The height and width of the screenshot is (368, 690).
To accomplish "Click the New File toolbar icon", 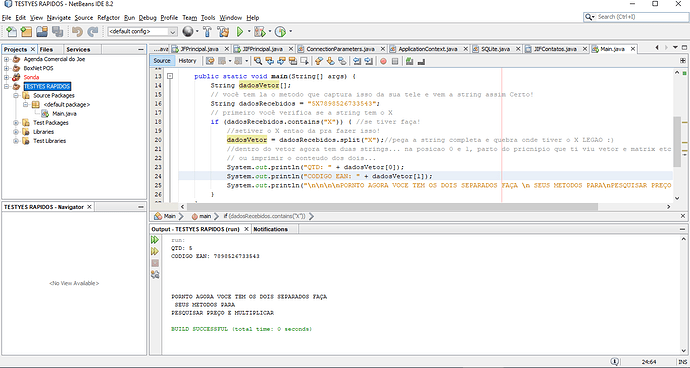I will pos(11,32).
